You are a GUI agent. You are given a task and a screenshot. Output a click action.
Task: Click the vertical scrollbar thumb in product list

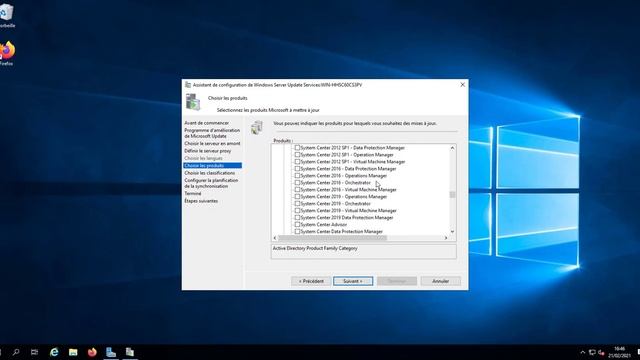pyautogui.click(x=452, y=195)
